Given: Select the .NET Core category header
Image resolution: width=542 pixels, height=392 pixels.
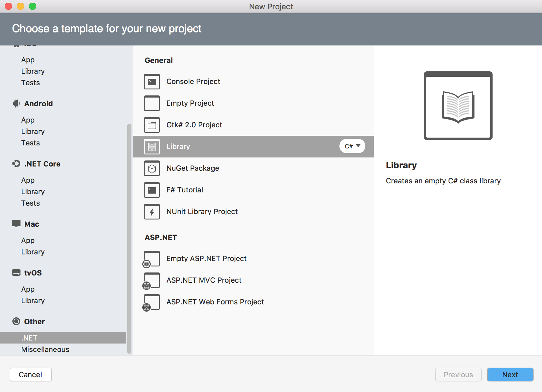Looking at the screenshot, I should point(42,164).
